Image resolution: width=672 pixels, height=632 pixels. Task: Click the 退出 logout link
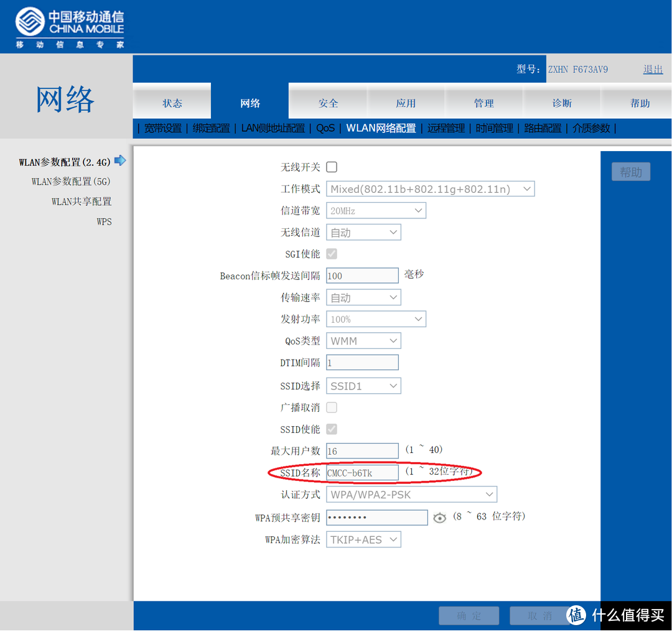click(653, 70)
